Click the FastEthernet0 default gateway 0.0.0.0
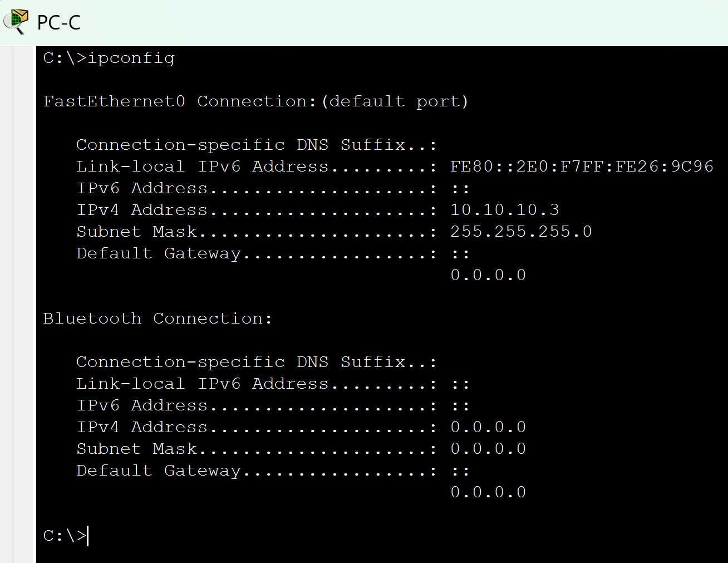The width and height of the screenshot is (728, 563). 488,275
